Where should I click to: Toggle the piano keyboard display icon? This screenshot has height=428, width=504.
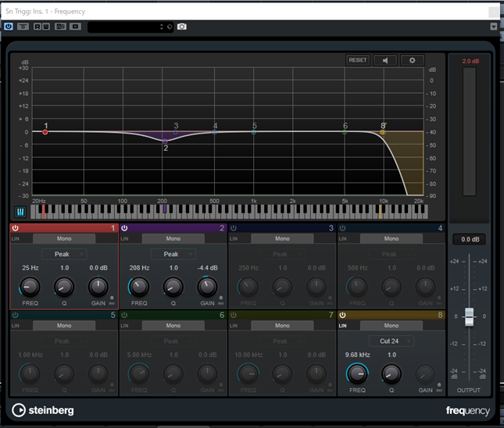coord(20,211)
